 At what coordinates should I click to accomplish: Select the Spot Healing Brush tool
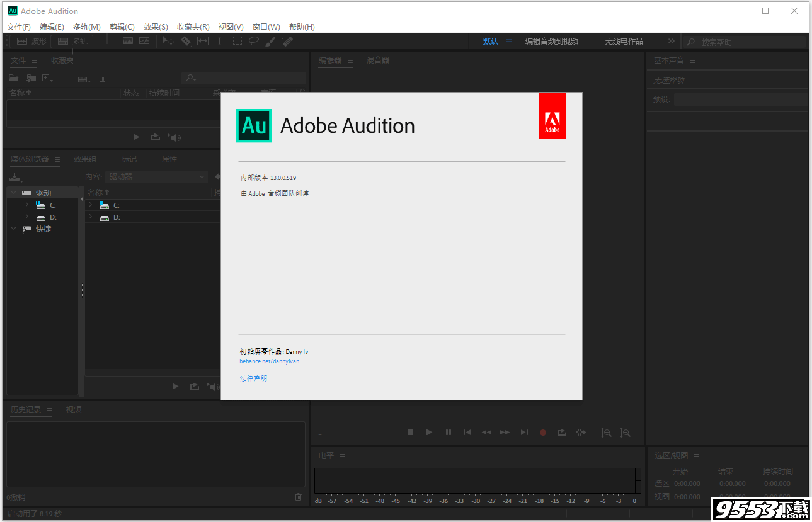coord(287,41)
